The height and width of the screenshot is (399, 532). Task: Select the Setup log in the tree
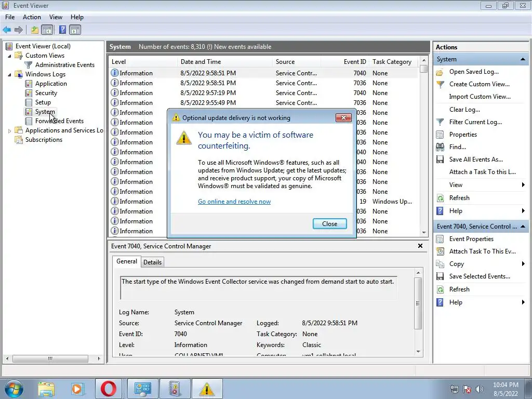(43, 102)
